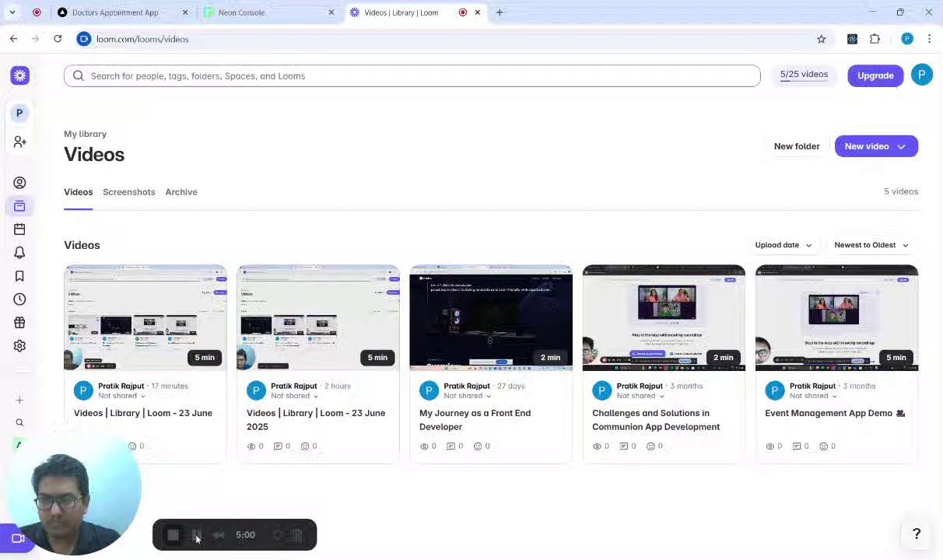Switch to the Screenshots tab
Screen dimensions: 943x560
[x=128, y=192]
